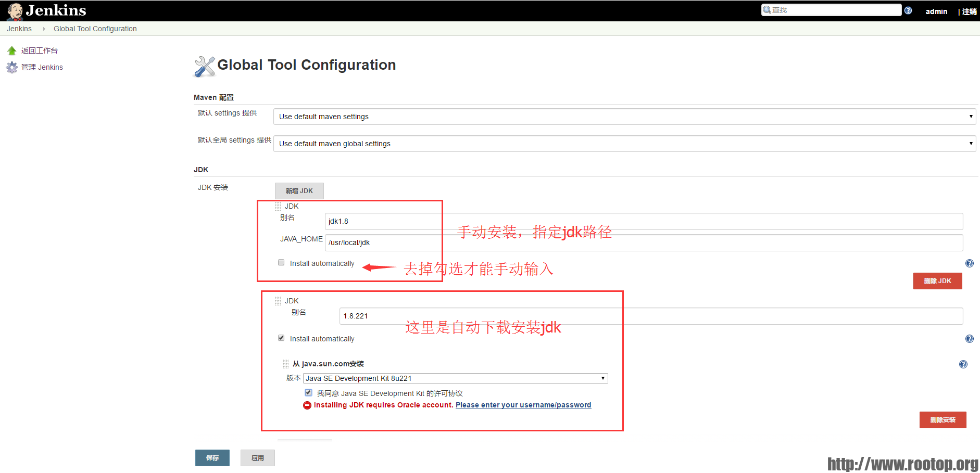Click the Jenkins title text in header
The height and width of the screenshot is (473, 980).
point(56,10)
